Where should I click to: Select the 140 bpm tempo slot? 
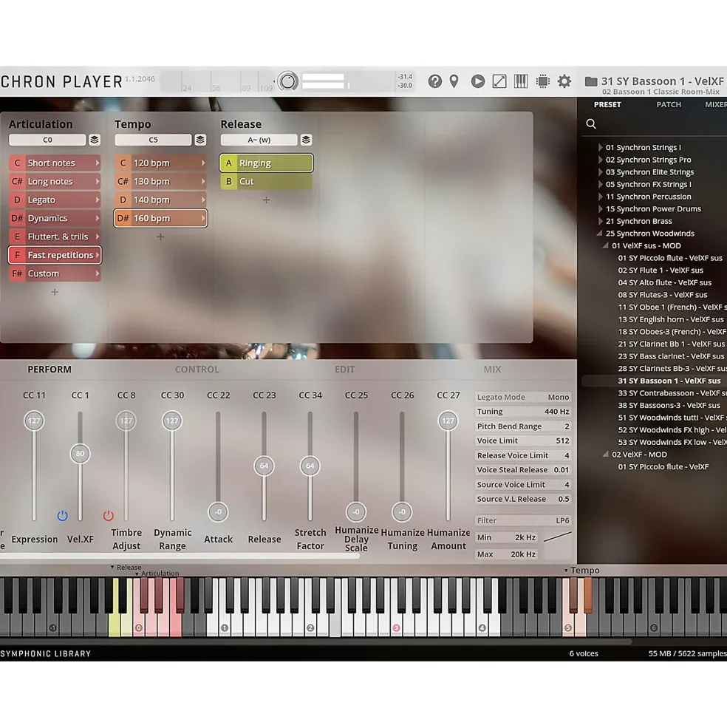click(x=160, y=200)
